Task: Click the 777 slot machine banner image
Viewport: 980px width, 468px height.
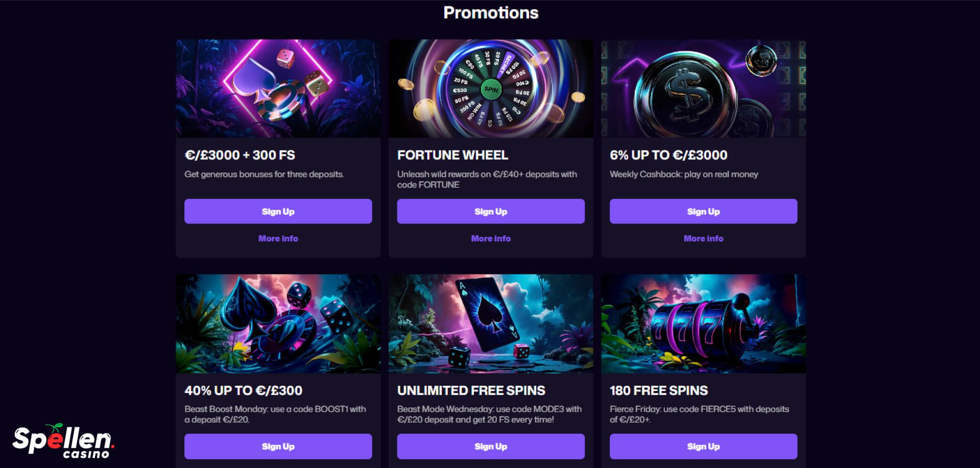Action: click(x=703, y=324)
